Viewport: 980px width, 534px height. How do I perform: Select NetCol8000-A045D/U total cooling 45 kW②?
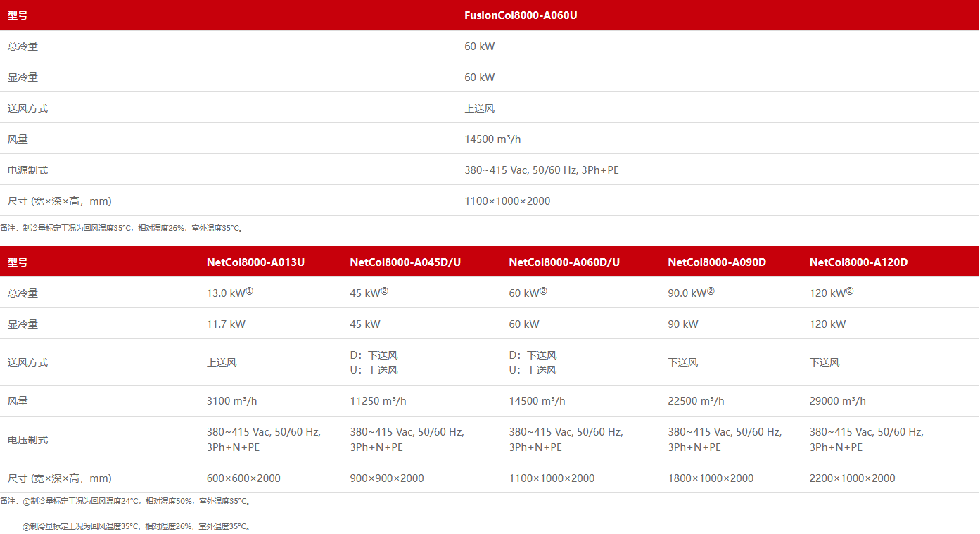click(x=369, y=293)
